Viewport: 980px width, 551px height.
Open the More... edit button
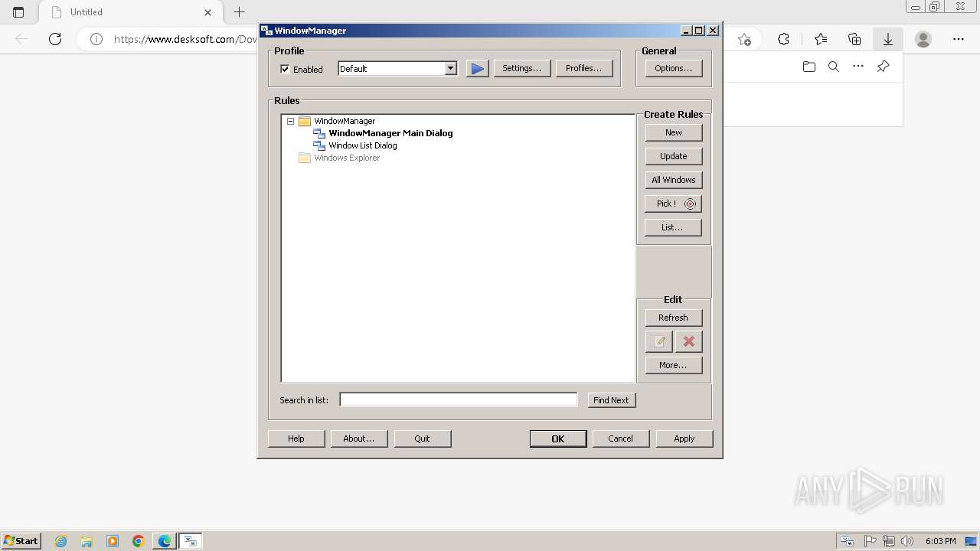[x=673, y=365]
